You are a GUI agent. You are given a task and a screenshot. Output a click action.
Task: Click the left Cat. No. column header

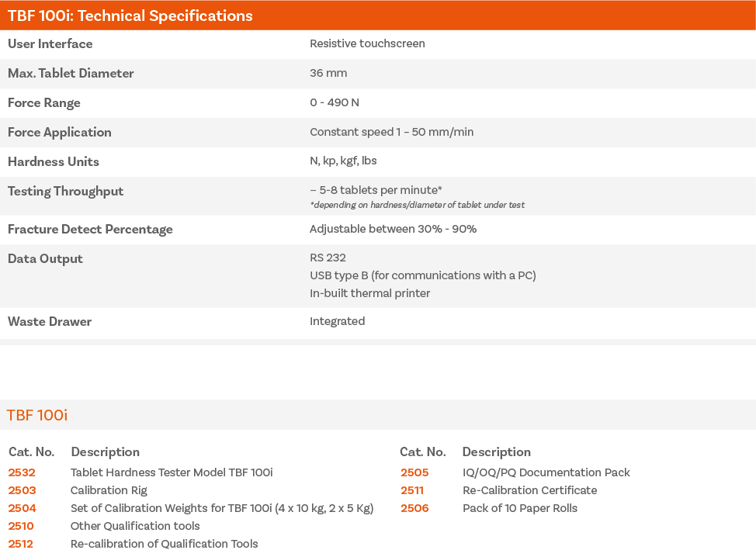pos(31,452)
